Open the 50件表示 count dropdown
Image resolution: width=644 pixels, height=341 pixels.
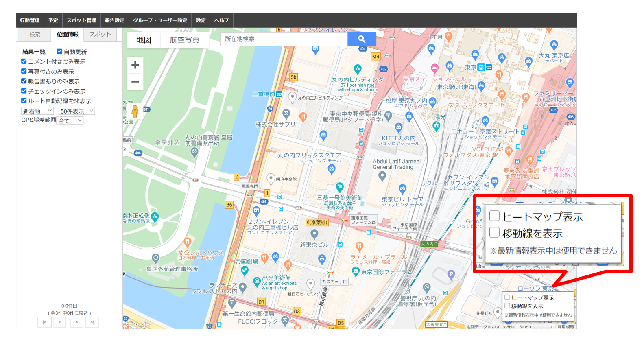click(77, 111)
